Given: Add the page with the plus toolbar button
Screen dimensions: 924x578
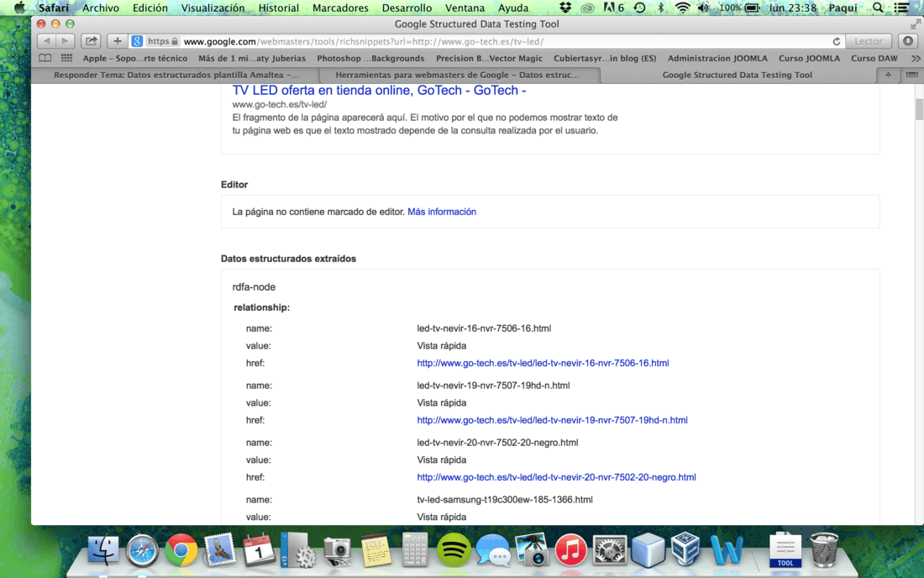Looking at the screenshot, I should (x=118, y=41).
